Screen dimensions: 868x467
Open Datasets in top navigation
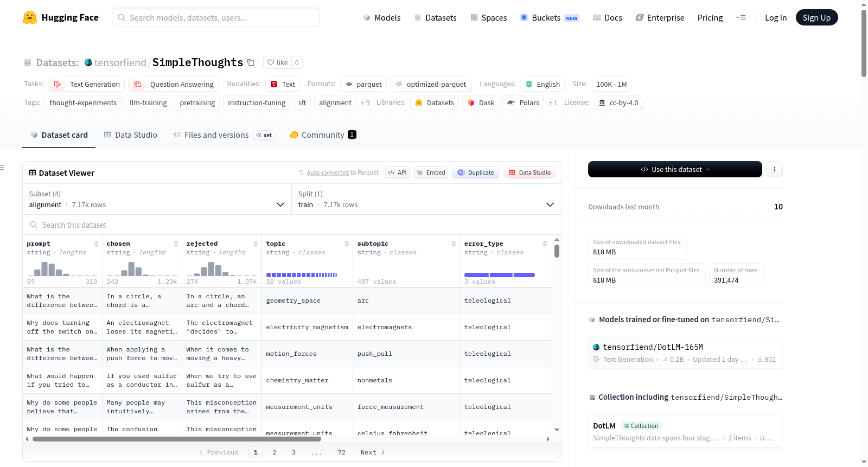pyautogui.click(x=435, y=17)
